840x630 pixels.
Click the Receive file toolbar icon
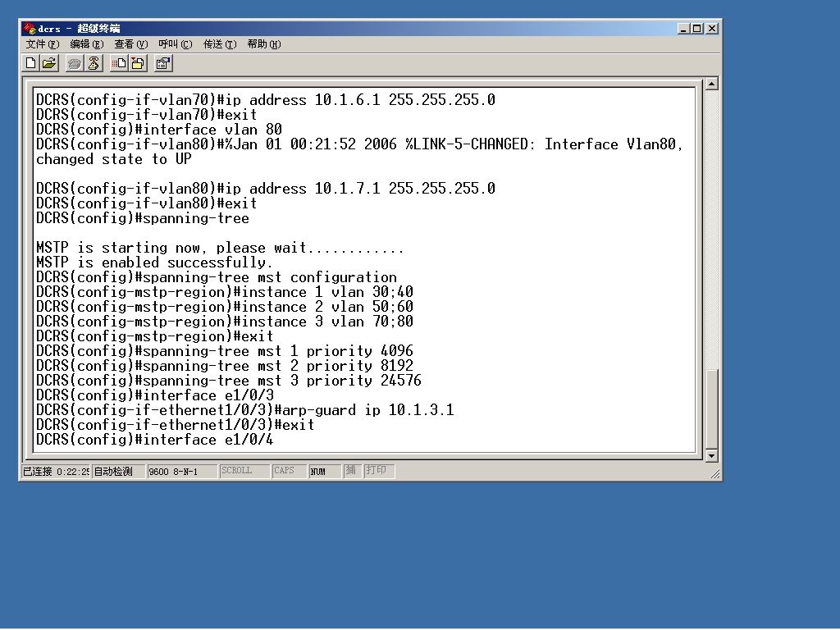[x=138, y=63]
